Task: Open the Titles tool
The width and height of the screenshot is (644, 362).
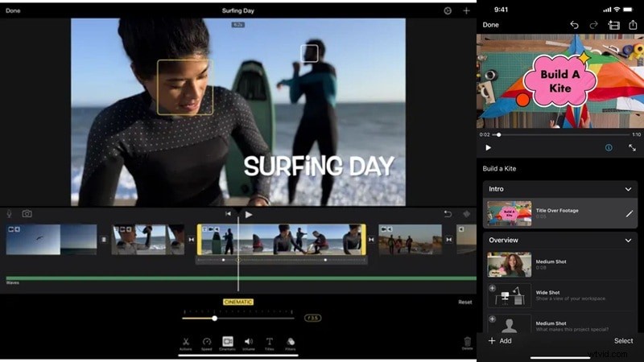Action: (270, 343)
